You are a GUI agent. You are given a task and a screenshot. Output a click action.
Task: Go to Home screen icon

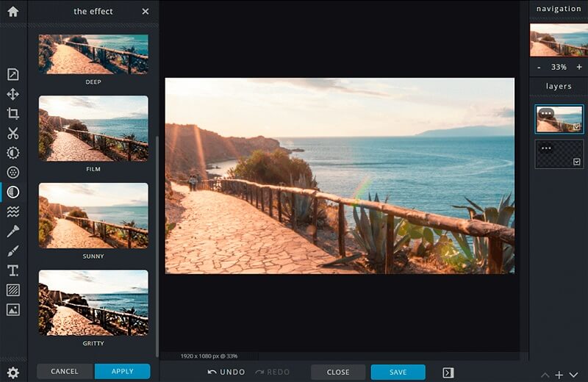12,11
